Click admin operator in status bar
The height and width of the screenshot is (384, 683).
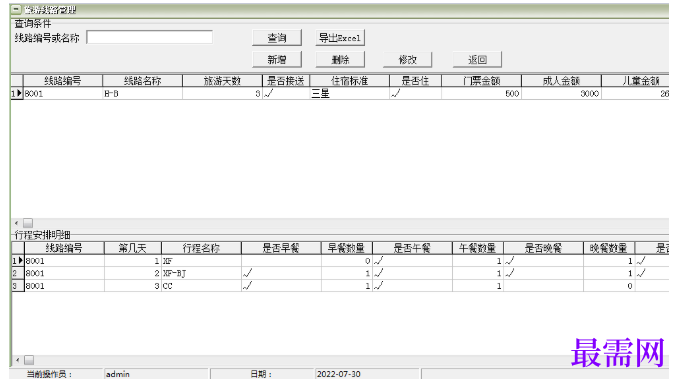click(118, 374)
